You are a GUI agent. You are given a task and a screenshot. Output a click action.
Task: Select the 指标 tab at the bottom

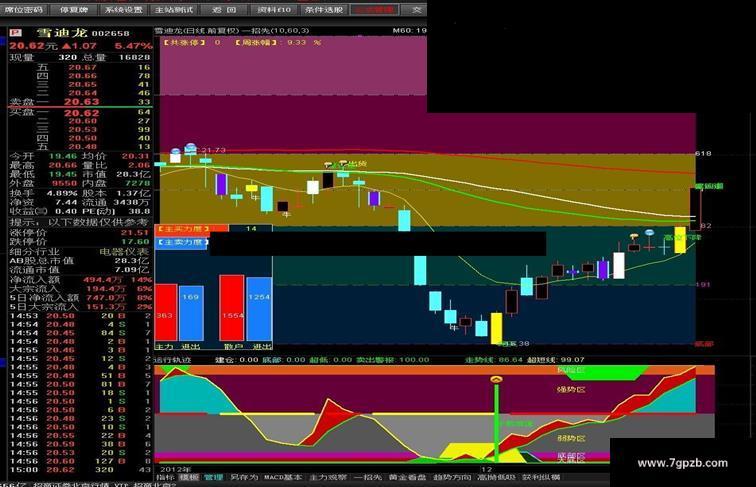click(x=165, y=477)
